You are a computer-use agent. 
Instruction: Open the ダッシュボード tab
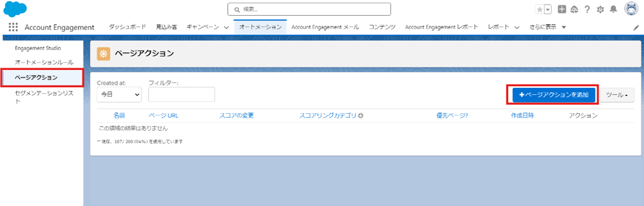click(127, 27)
